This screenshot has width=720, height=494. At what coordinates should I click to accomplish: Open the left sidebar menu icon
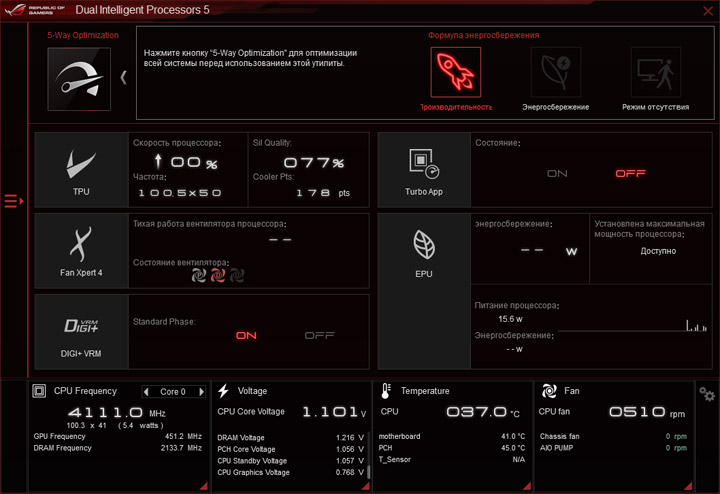coord(14,201)
